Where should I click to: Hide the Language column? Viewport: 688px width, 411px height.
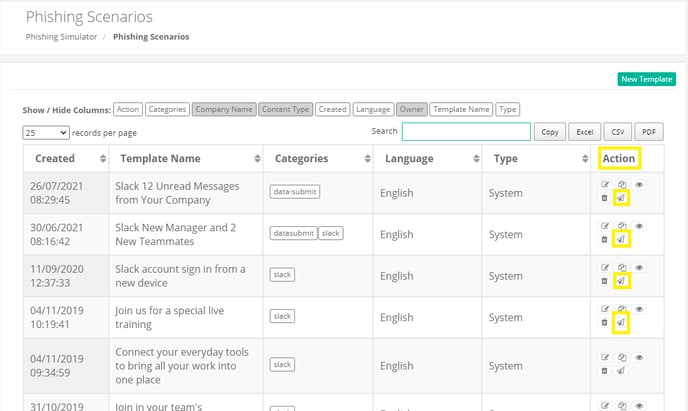click(373, 109)
